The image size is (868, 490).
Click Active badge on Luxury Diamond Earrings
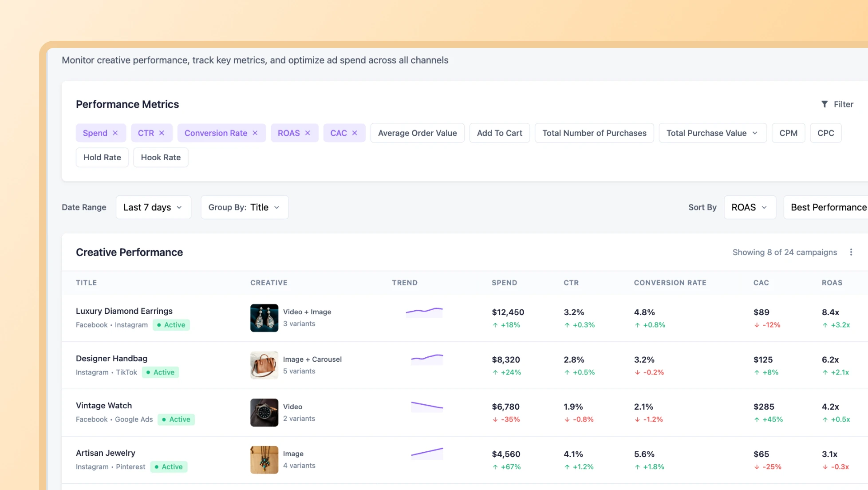point(171,325)
